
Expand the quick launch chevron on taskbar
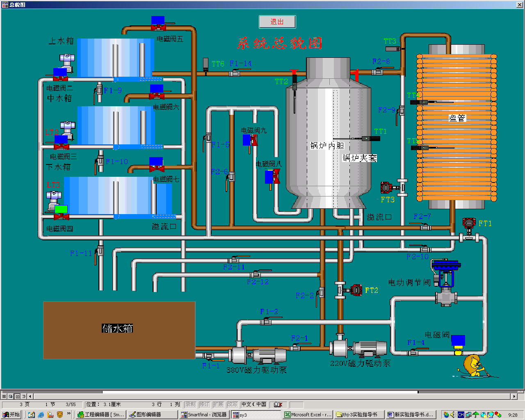click(x=69, y=414)
